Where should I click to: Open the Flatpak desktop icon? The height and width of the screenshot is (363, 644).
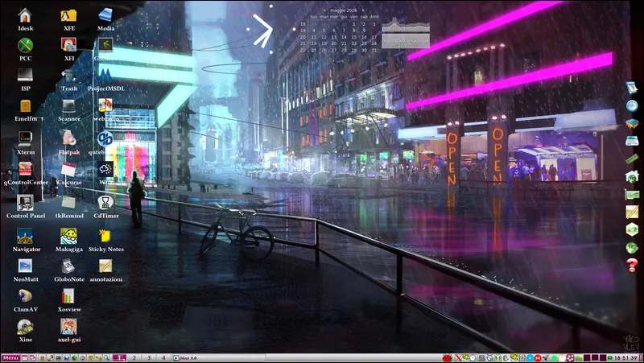(x=68, y=138)
